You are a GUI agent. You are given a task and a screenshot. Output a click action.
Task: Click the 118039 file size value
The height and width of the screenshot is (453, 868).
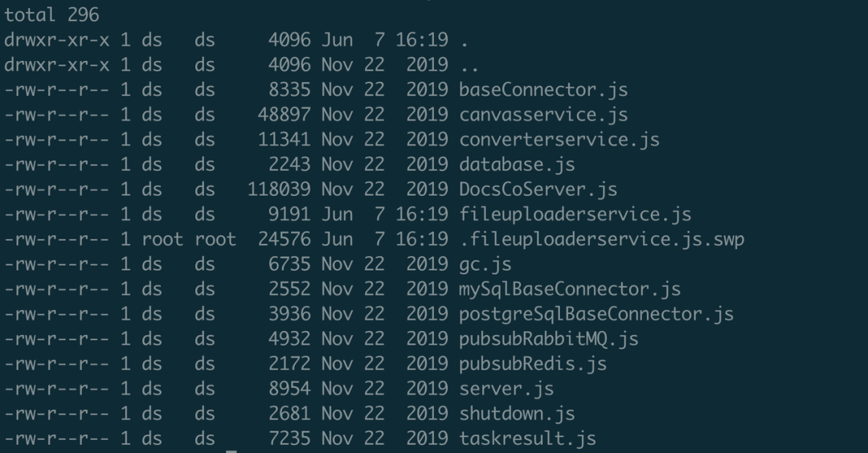tap(279, 190)
